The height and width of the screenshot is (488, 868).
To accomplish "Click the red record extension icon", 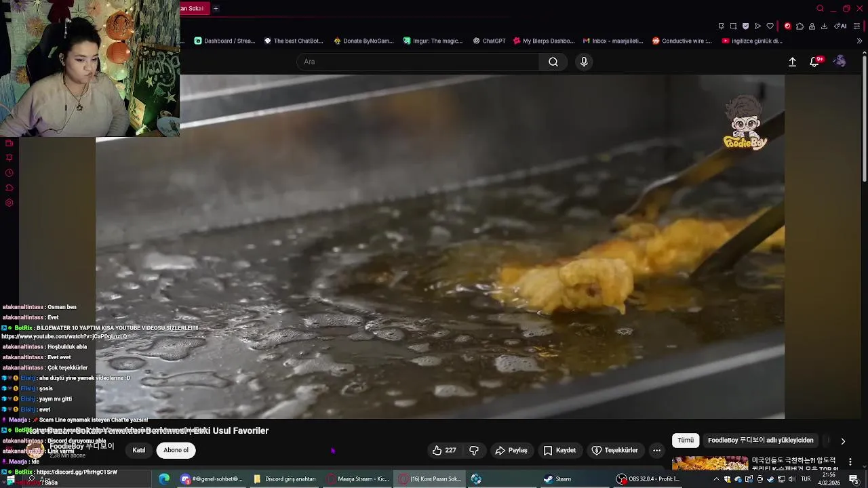I will (x=787, y=26).
